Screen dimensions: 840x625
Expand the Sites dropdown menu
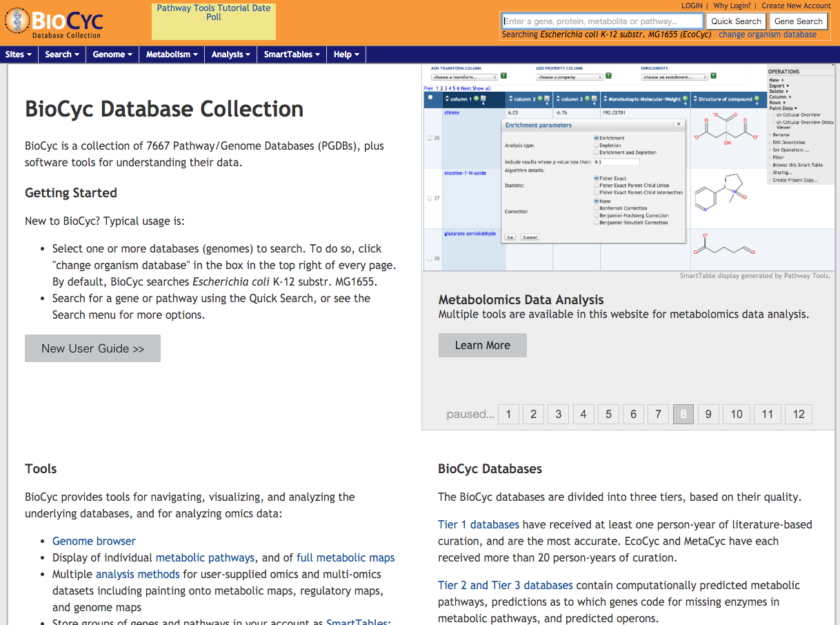click(19, 54)
